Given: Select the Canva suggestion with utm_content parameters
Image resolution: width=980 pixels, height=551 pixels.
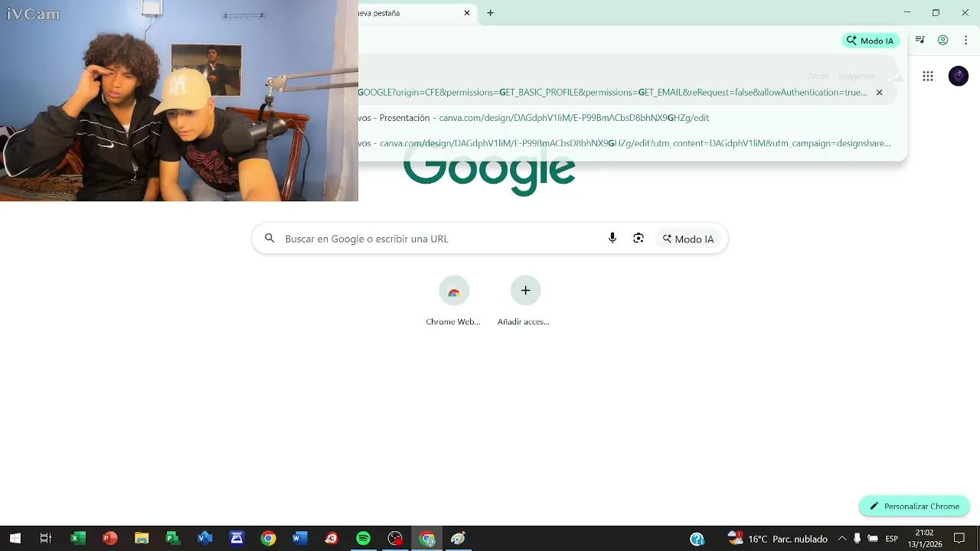Looking at the screenshot, I should 625,143.
